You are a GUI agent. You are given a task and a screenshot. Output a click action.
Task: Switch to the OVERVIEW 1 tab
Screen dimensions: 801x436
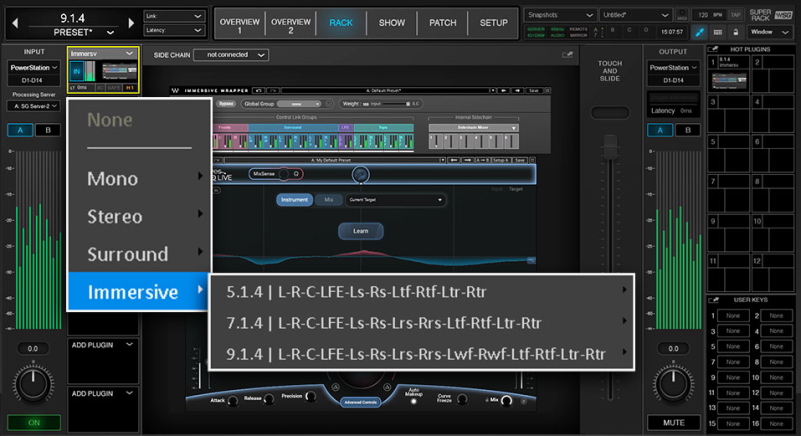(x=240, y=24)
